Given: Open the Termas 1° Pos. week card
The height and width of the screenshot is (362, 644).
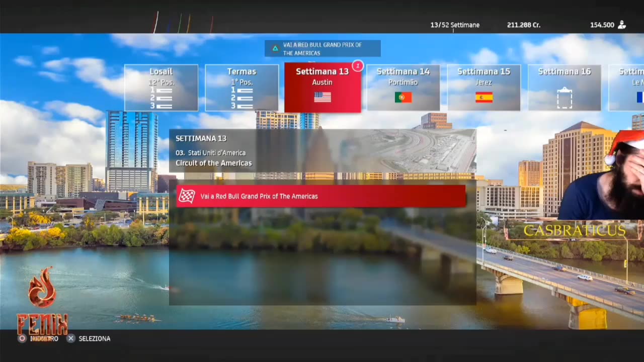Looking at the screenshot, I should point(242,87).
